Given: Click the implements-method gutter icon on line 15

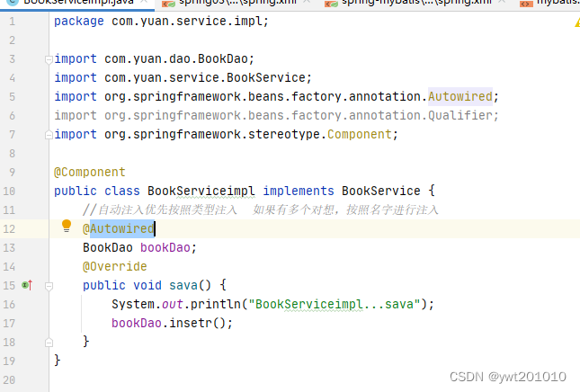Looking at the screenshot, I should coord(27,286).
